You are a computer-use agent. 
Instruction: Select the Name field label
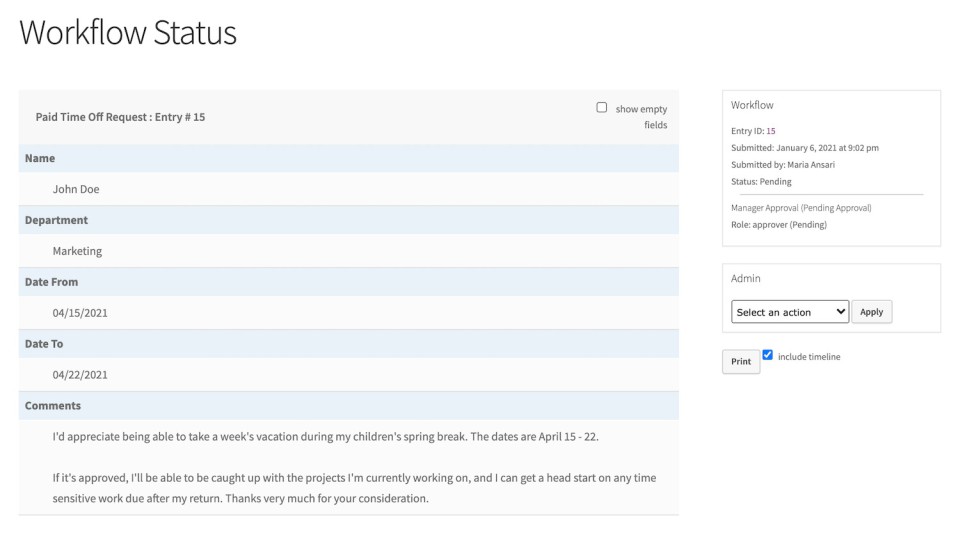(x=40, y=158)
